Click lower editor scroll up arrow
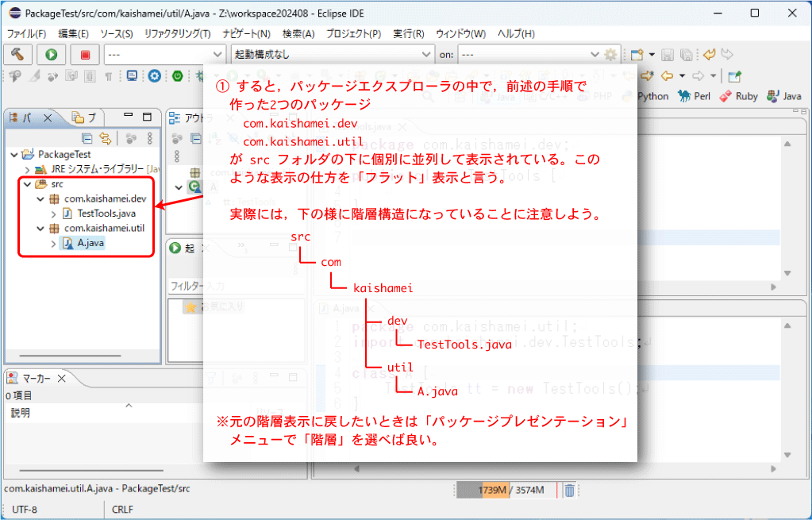 click(x=787, y=325)
